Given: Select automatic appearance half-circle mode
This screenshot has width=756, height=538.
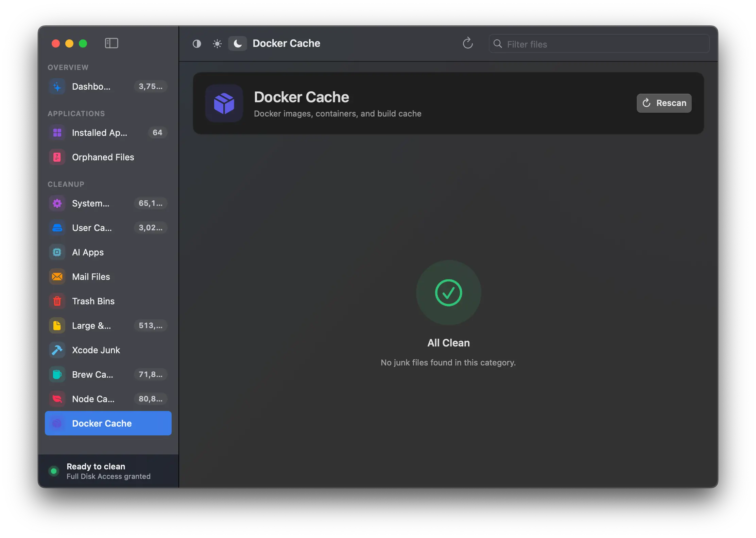Looking at the screenshot, I should point(197,44).
